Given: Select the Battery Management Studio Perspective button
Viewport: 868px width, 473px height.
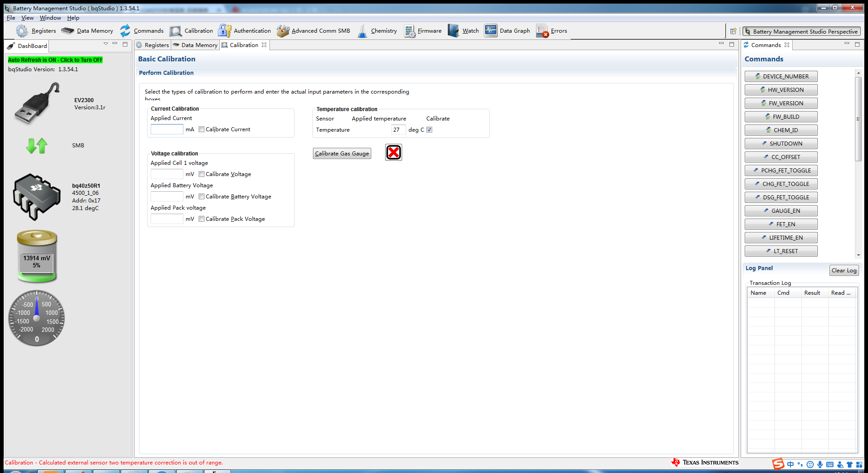Looking at the screenshot, I should point(802,31).
